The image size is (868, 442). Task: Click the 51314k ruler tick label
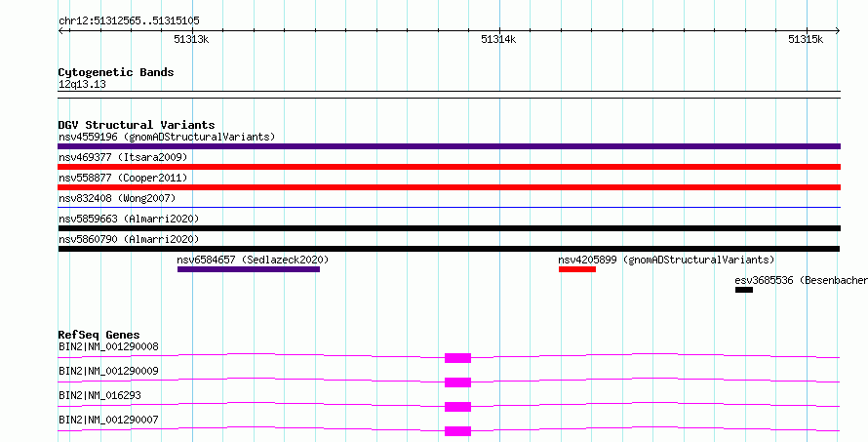tap(498, 39)
